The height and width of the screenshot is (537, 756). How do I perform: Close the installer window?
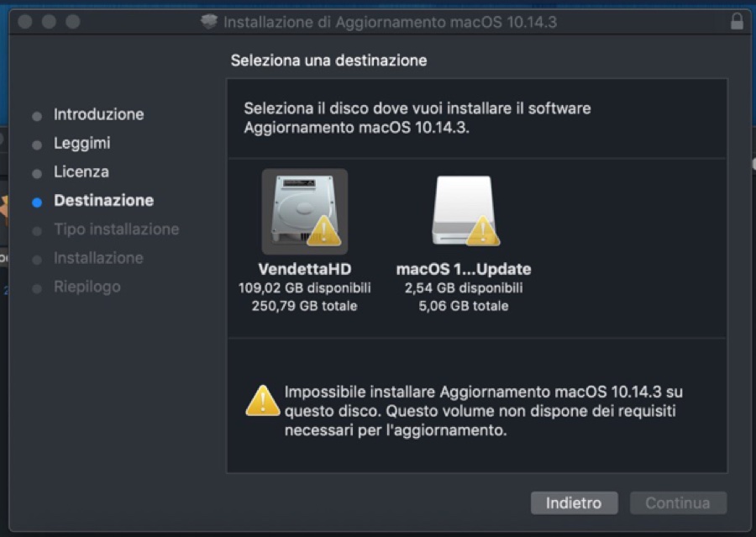coord(25,22)
